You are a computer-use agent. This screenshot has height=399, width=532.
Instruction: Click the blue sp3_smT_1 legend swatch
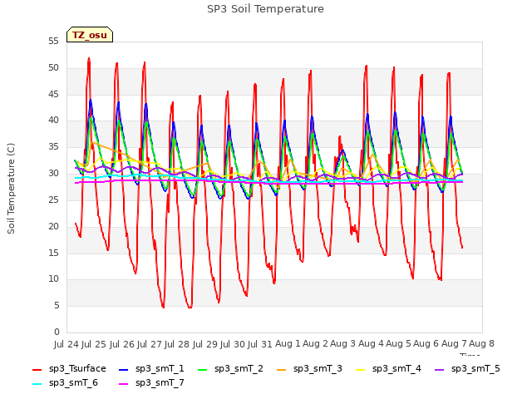click(124, 369)
